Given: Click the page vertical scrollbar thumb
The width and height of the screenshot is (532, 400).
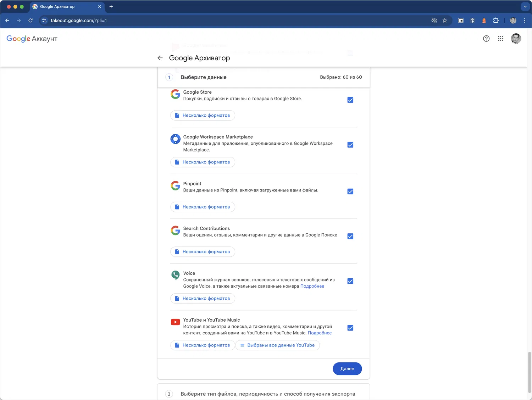Looking at the screenshot, I should (x=530, y=372).
